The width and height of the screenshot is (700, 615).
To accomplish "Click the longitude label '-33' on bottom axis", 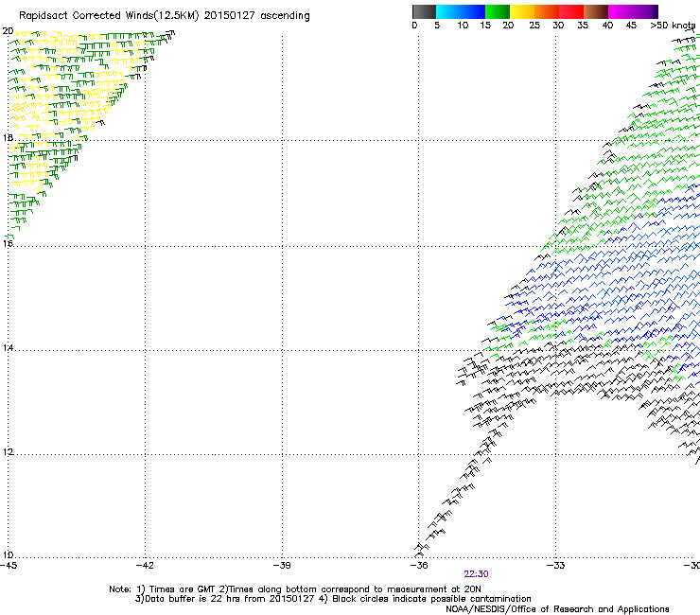I will pos(556,566).
